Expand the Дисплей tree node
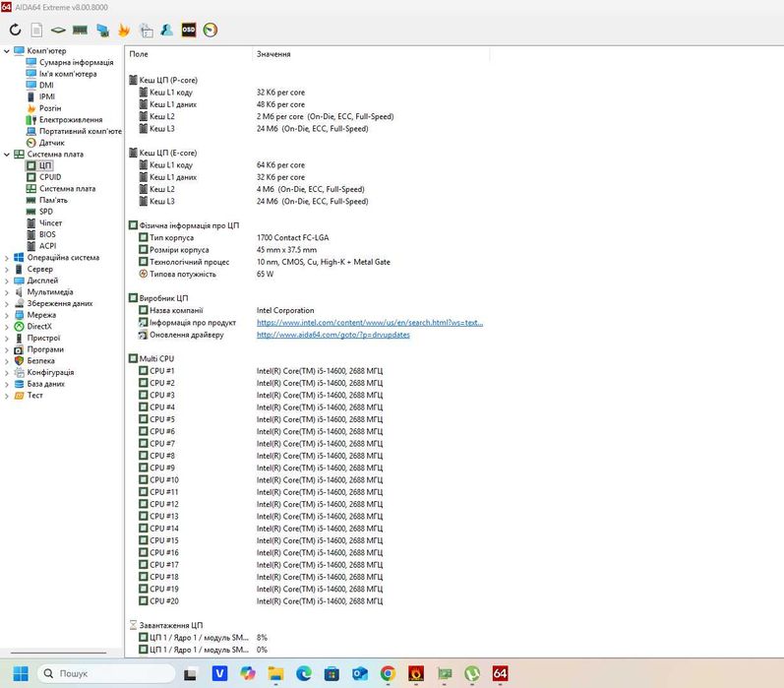 (x=7, y=281)
